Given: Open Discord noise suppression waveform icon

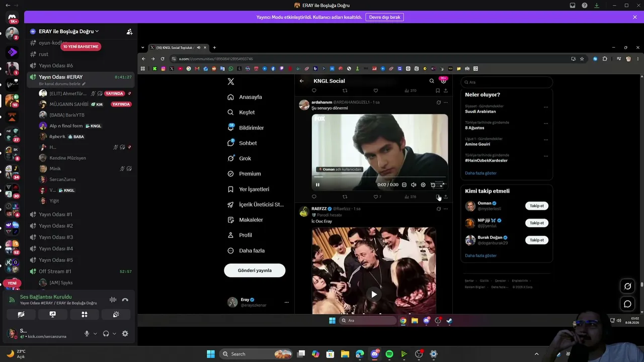Looking at the screenshot, I should [x=113, y=300].
